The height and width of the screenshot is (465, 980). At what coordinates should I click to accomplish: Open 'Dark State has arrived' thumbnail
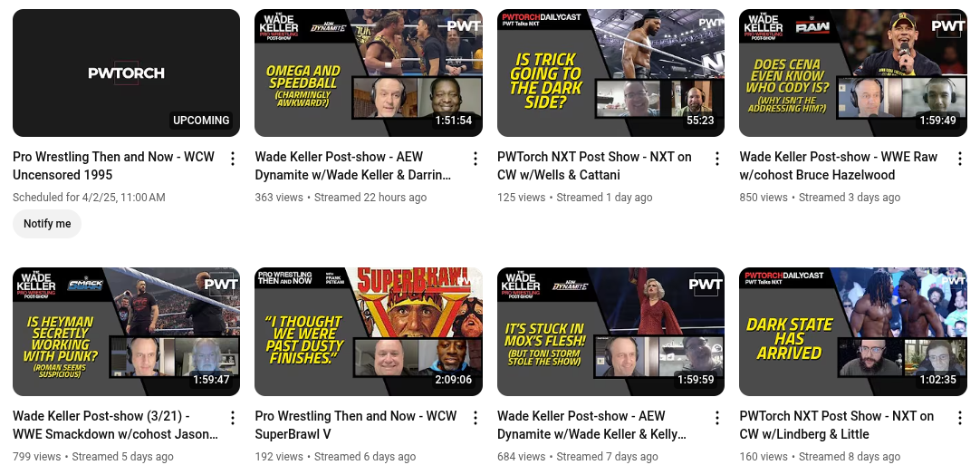click(853, 332)
